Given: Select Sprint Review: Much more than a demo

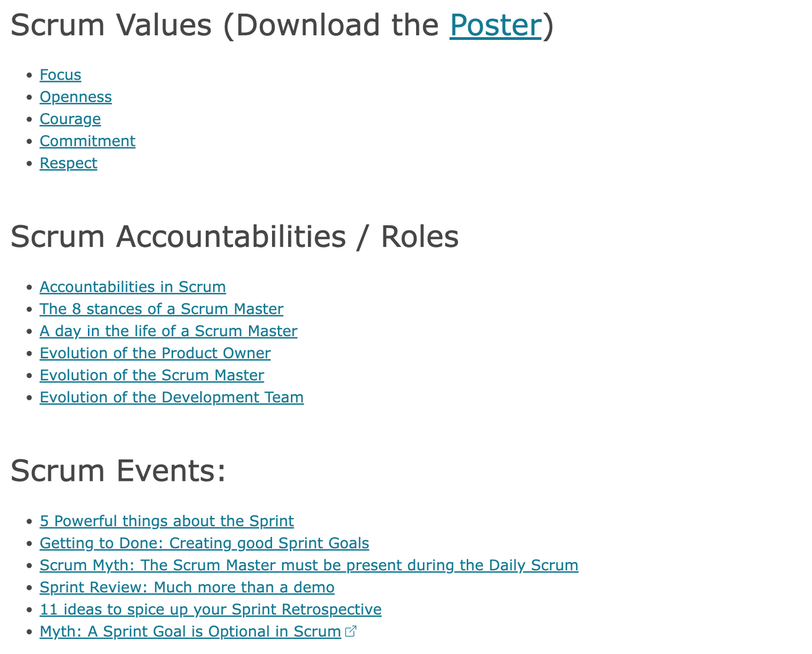Looking at the screenshot, I should [x=187, y=588].
